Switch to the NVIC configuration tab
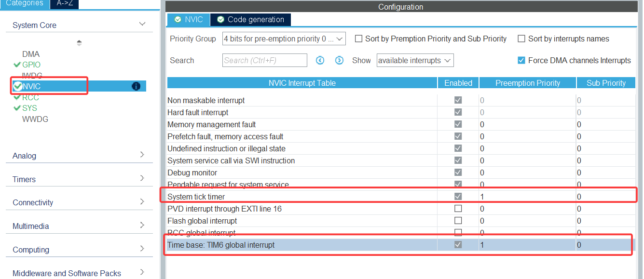 click(x=189, y=20)
